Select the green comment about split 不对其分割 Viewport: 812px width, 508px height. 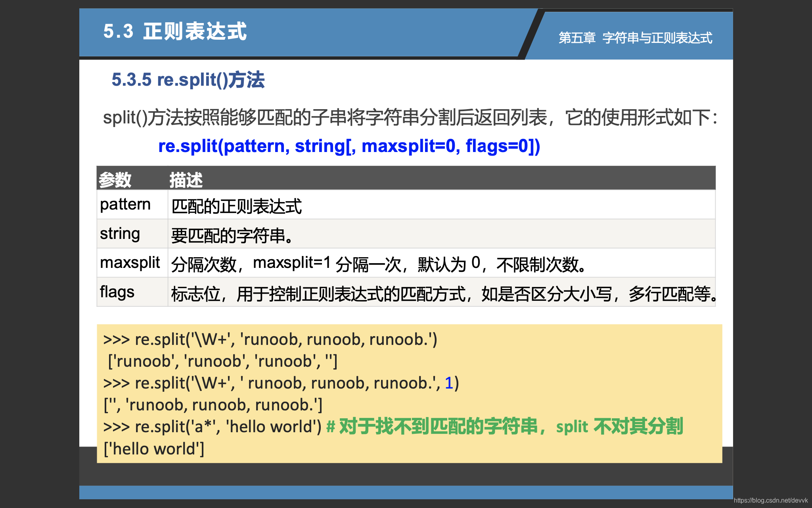[x=506, y=427]
